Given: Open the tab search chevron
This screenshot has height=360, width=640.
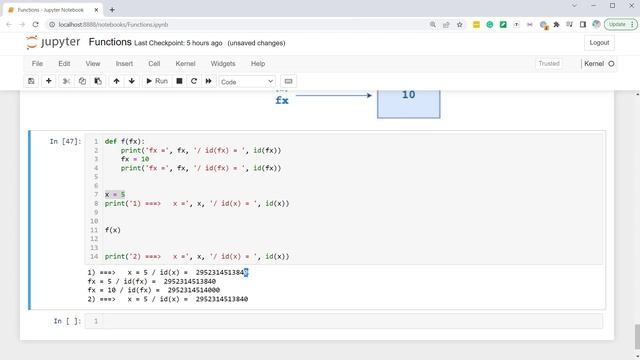Looking at the screenshot, I should (x=574, y=6).
